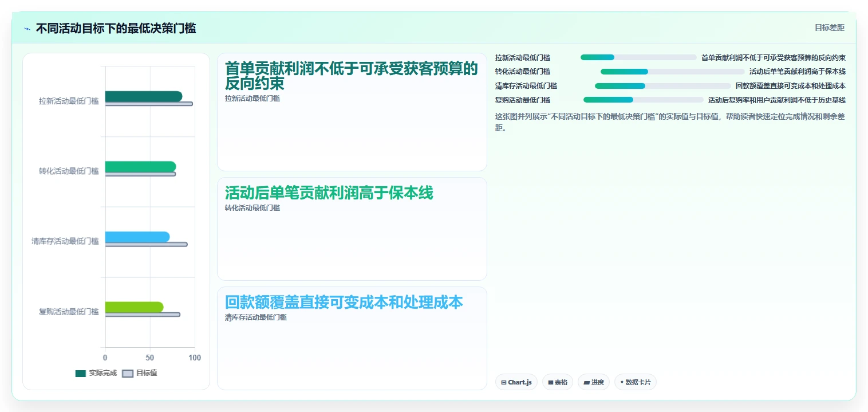Click progress row text 活动后复购率和用户贡献利润不低于历史基线
Viewport: 868px width, 412px height.
point(777,100)
